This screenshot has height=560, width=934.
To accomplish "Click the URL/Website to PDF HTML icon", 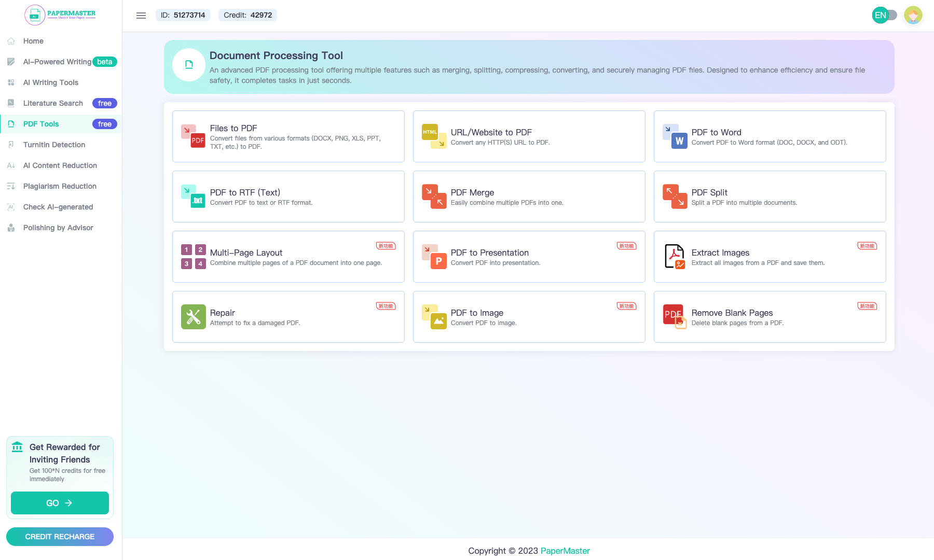I will click(434, 136).
